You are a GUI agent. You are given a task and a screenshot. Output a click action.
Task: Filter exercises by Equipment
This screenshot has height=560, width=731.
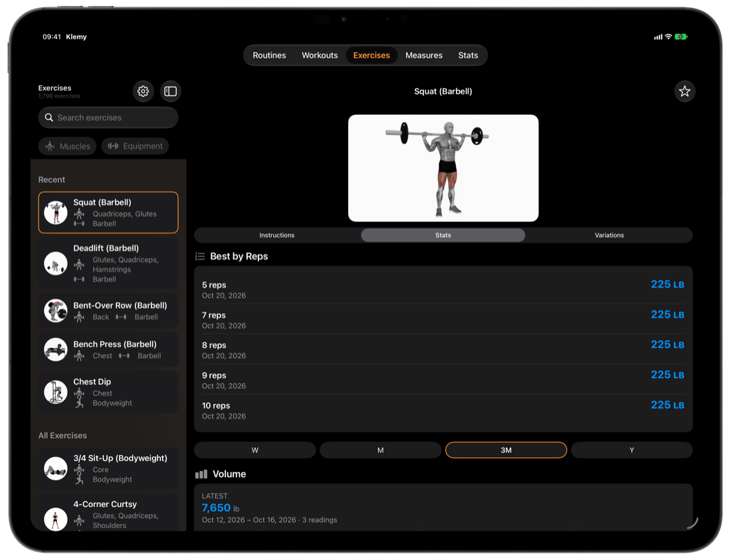click(135, 146)
